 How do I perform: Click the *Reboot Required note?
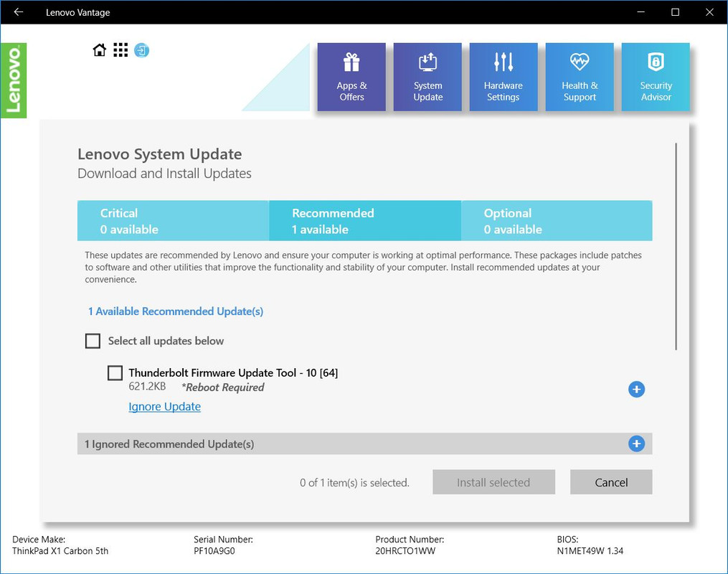point(223,387)
